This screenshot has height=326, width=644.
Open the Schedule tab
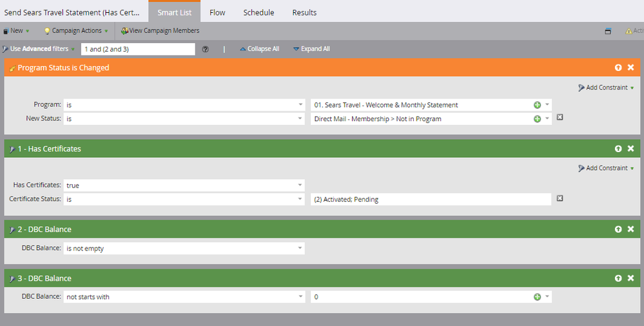pos(259,12)
